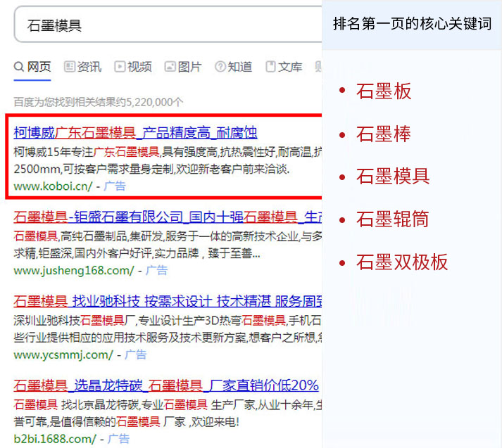
Task: Click the search box containing 石墨模具
Action: 162,26
